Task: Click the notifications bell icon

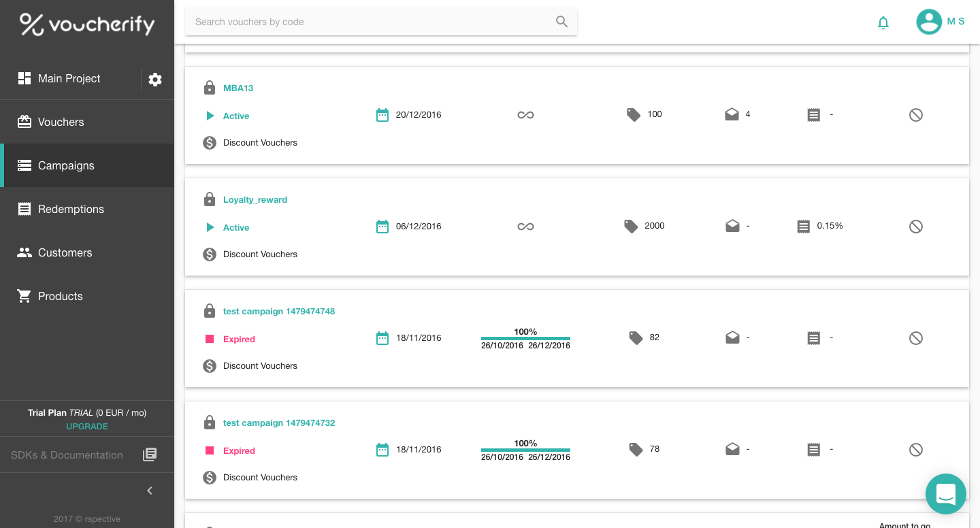Action: tap(883, 22)
